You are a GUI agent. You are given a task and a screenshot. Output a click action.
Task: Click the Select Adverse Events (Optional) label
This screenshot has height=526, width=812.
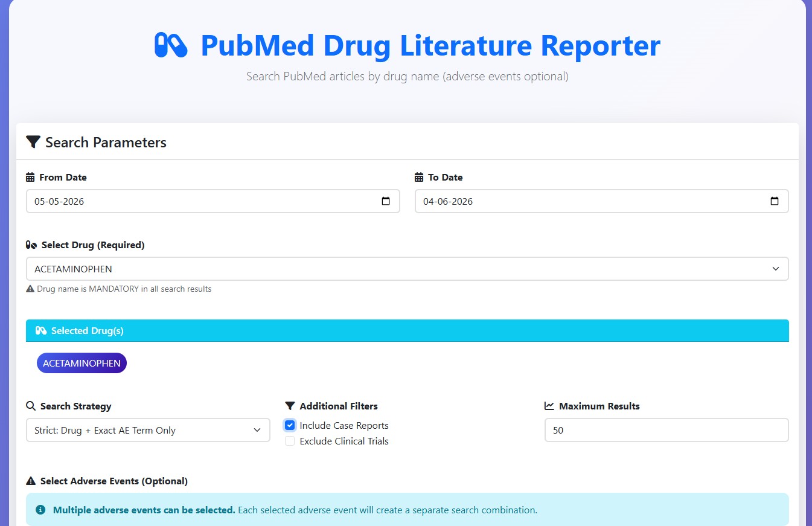114,481
